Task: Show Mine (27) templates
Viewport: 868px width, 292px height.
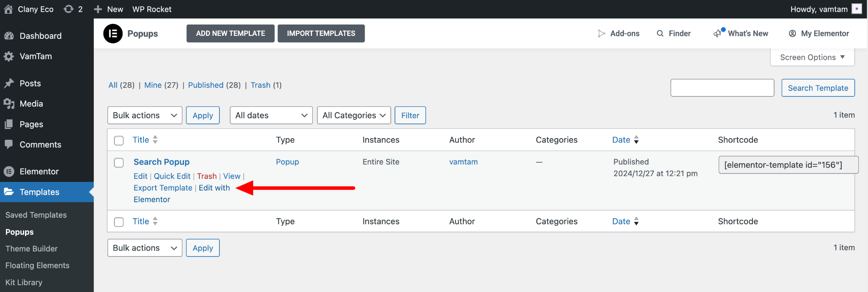Action: pyautogui.click(x=161, y=85)
